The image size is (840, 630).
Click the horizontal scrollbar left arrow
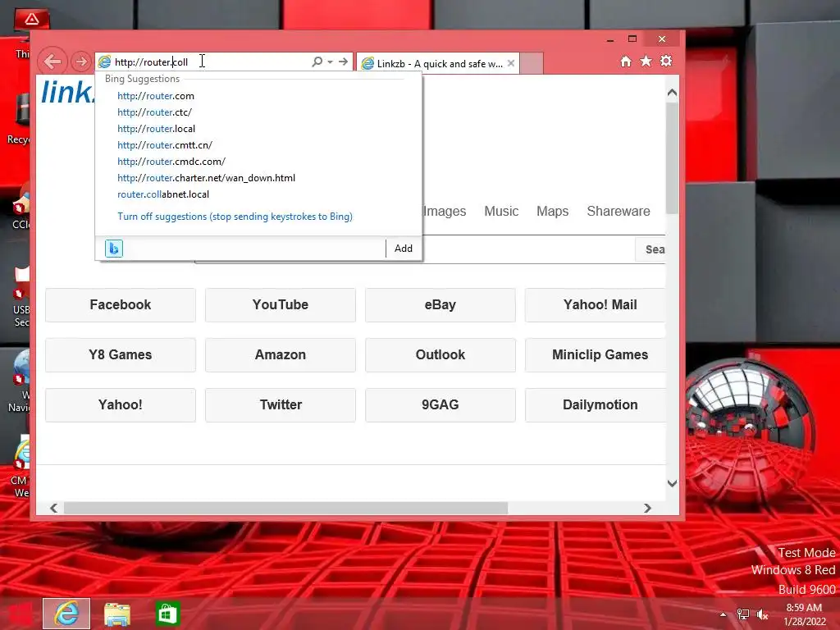pyautogui.click(x=53, y=508)
